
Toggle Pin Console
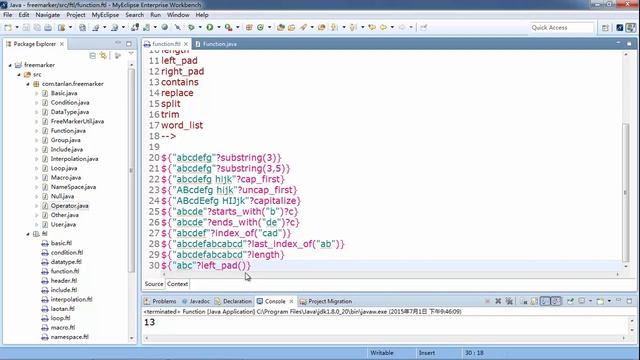pos(570,301)
